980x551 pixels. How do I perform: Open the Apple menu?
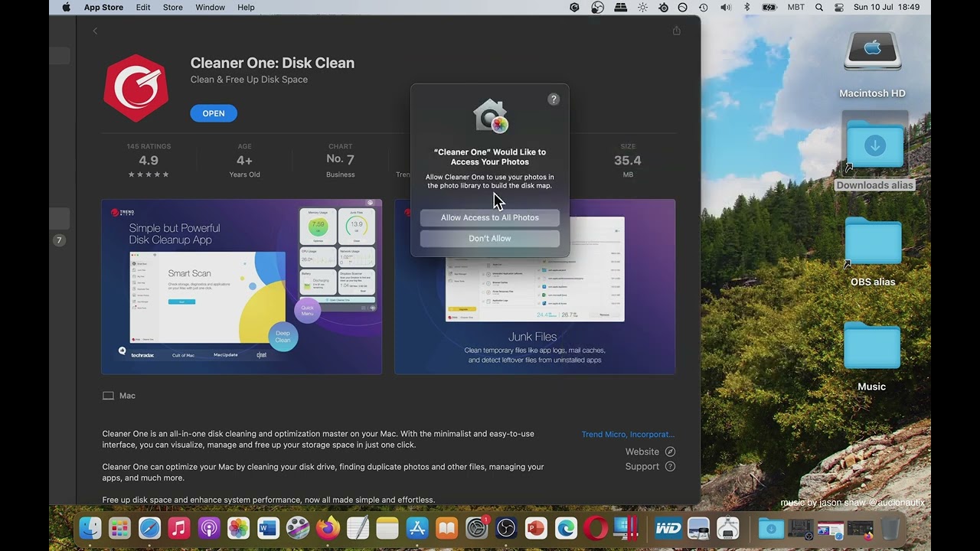pyautogui.click(x=66, y=7)
